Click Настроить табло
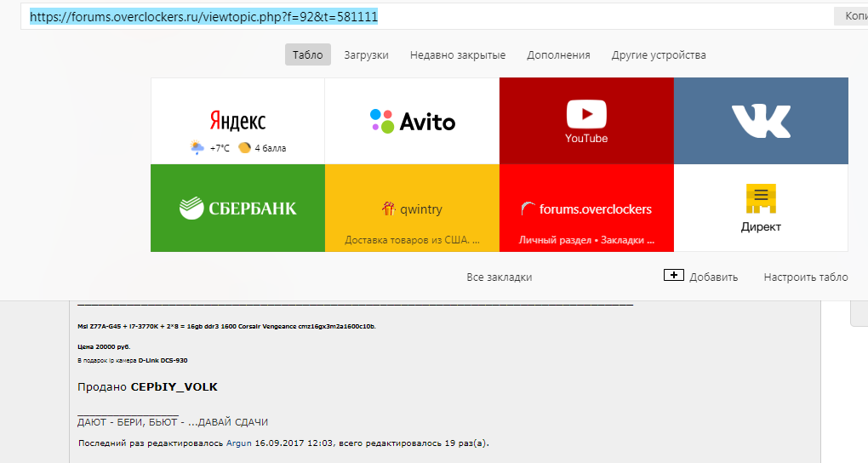868x463 pixels. (x=806, y=277)
